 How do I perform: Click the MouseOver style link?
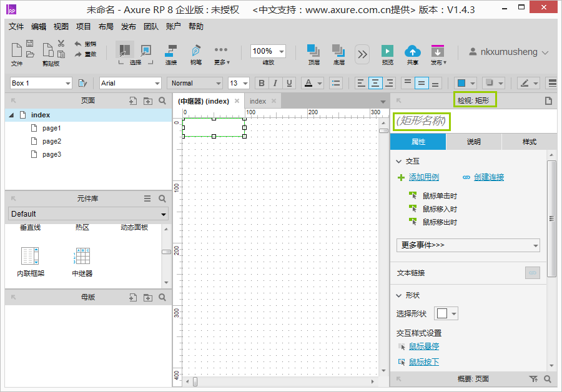pos(423,346)
